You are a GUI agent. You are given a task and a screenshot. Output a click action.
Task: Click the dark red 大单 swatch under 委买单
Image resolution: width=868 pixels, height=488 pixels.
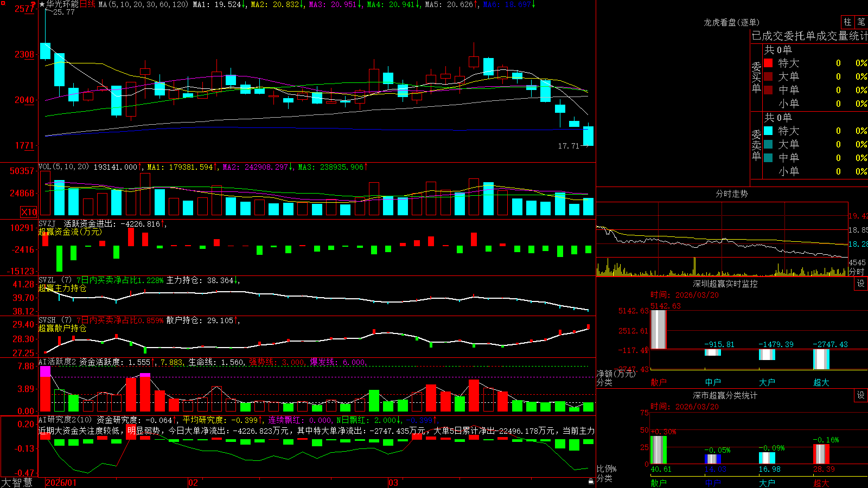click(x=768, y=76)
